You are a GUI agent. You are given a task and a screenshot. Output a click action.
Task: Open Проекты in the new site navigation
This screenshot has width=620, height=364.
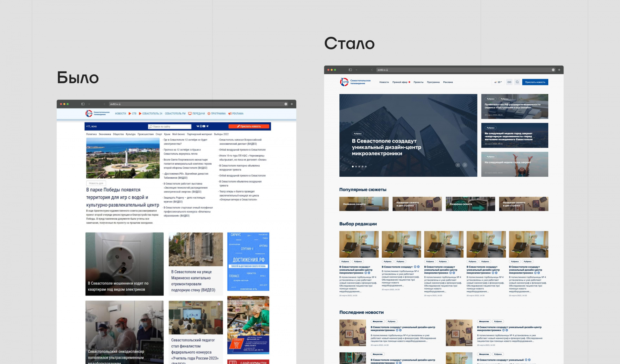pos(418,82)
